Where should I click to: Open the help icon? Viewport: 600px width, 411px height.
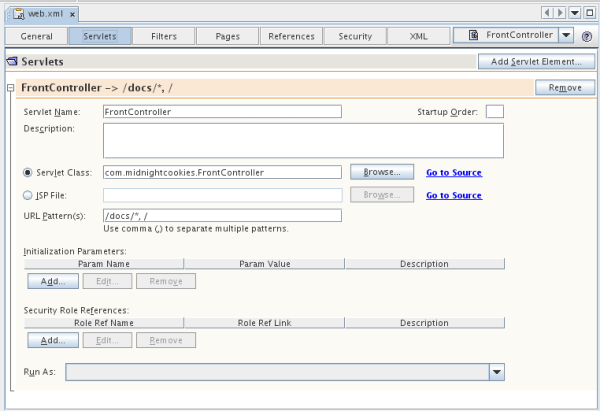(x=587, y=36)
